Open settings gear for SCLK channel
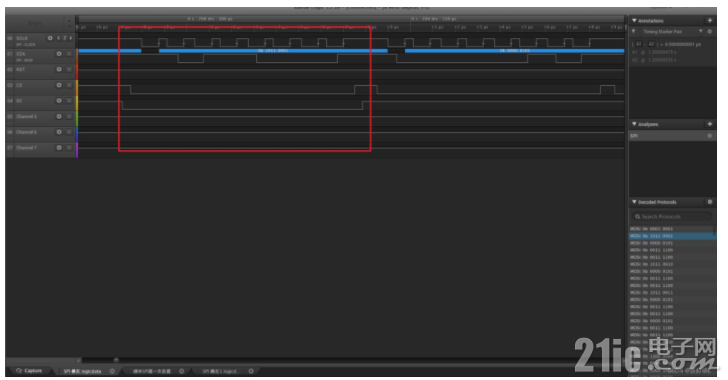Viewport: 728px width, 380px height. pyautogui.click(x=50, y=38)
